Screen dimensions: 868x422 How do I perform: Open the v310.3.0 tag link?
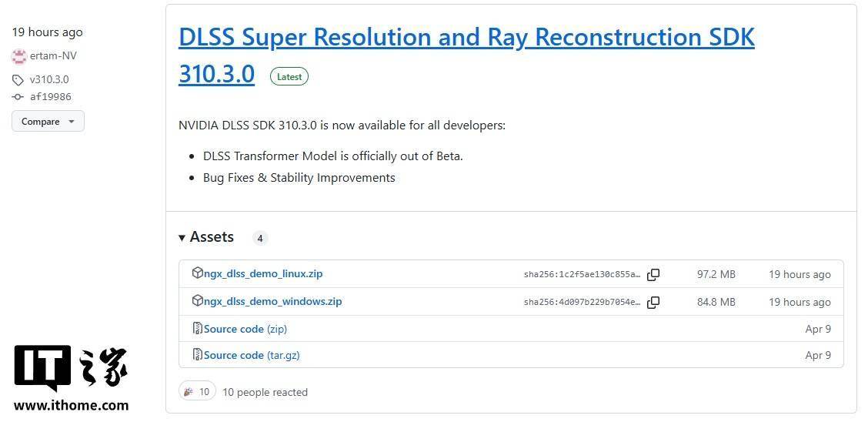point(49,80)
